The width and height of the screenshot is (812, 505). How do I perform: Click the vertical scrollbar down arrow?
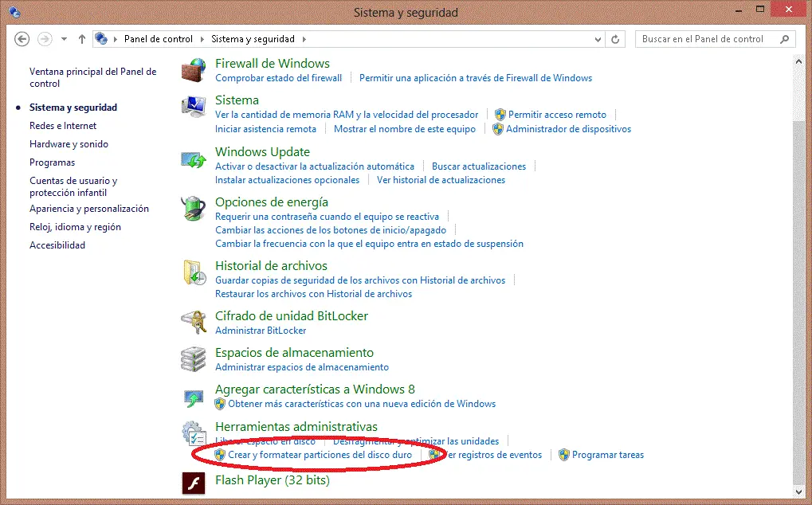point(798,492)
